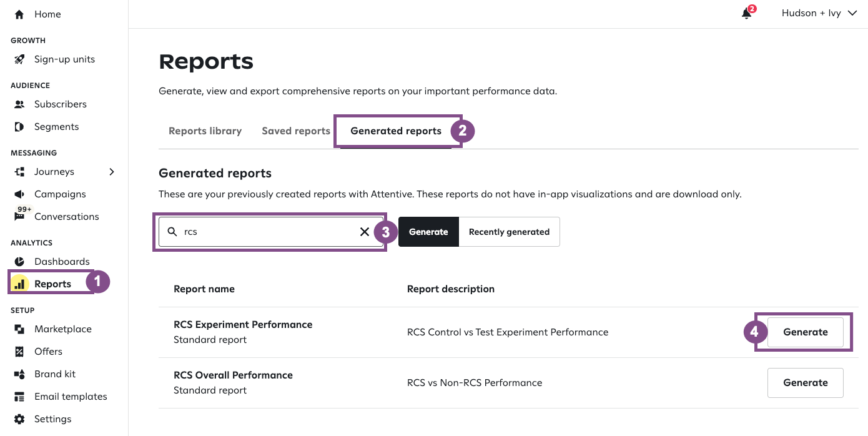Navigate to Segments
Viewport: 868px width, 436px height.
tap(57, 126)
